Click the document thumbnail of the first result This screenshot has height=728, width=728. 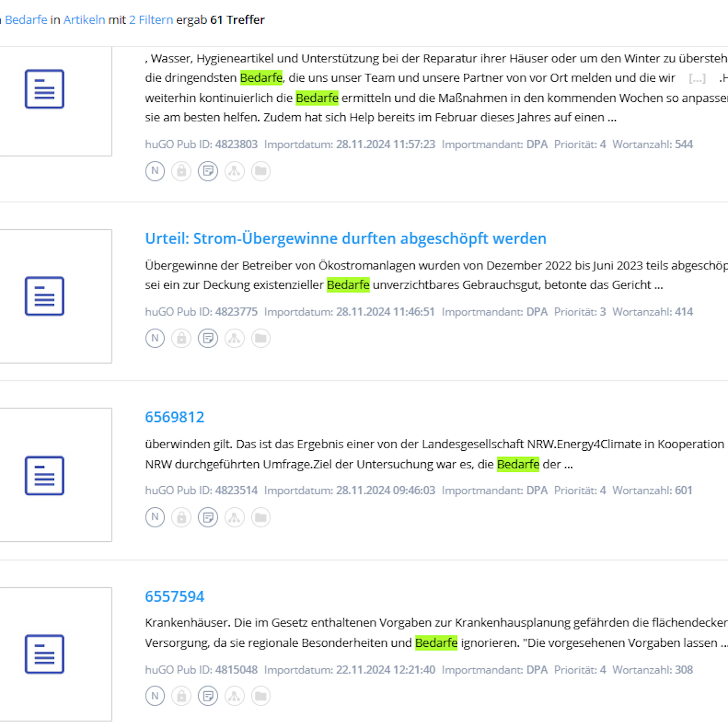click(44, 89)
